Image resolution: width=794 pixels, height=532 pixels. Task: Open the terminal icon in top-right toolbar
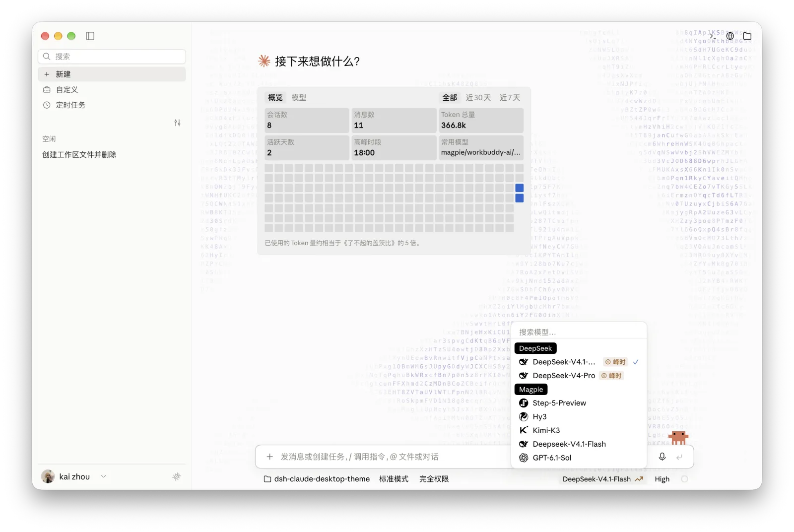(713, 36)
